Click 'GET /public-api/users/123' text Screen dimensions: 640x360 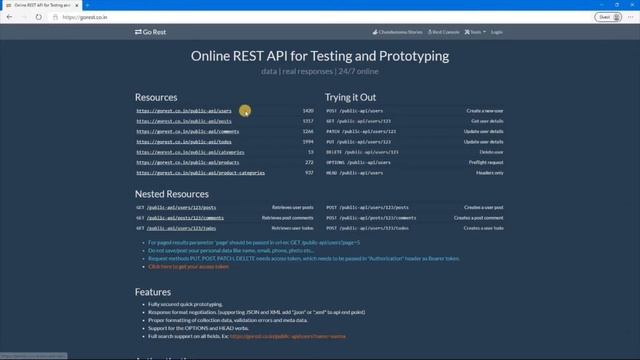pyautogui.click(x=358, y=121)
